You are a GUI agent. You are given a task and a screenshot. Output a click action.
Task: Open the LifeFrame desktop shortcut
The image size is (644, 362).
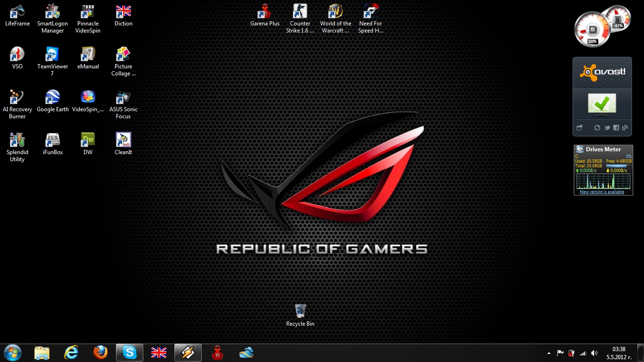click(17, 15)
